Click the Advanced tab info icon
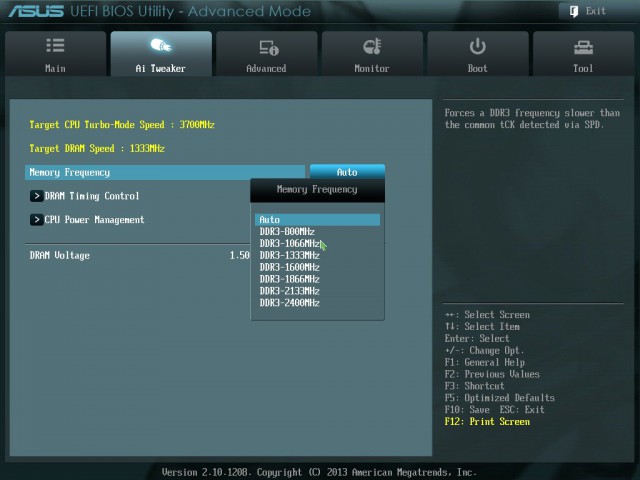The image size is (640, 480). pos(269,47)
